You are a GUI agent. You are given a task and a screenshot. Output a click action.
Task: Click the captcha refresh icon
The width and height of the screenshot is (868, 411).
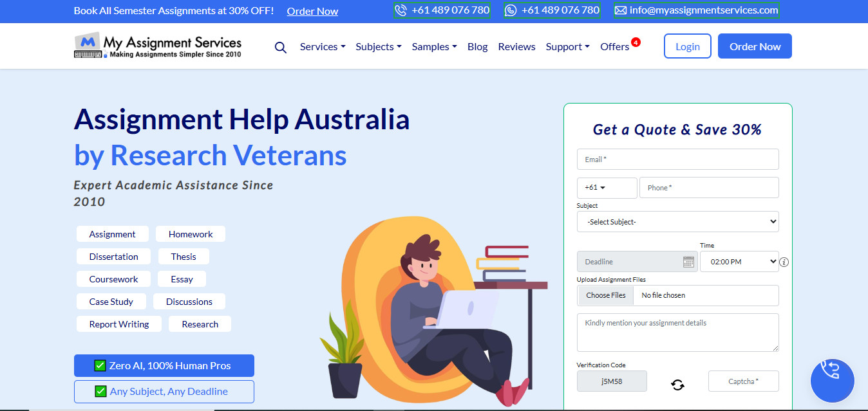point(677,385)
